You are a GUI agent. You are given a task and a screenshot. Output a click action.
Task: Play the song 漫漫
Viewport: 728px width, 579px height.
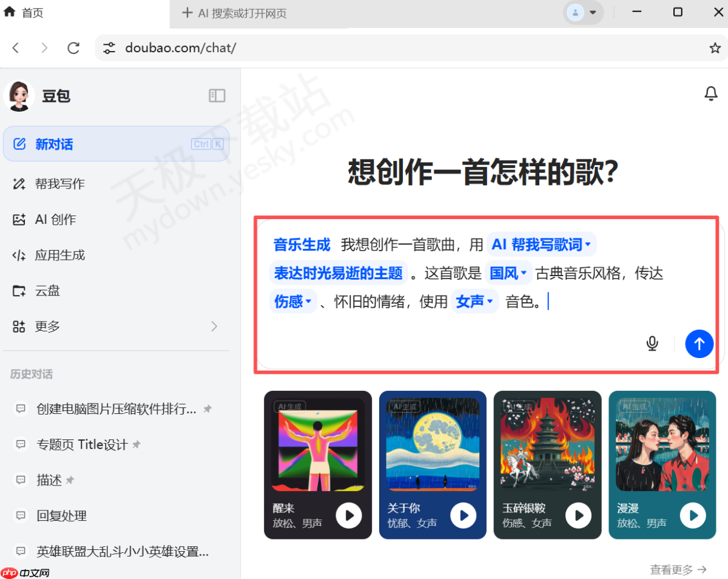(x=693, y=515)
